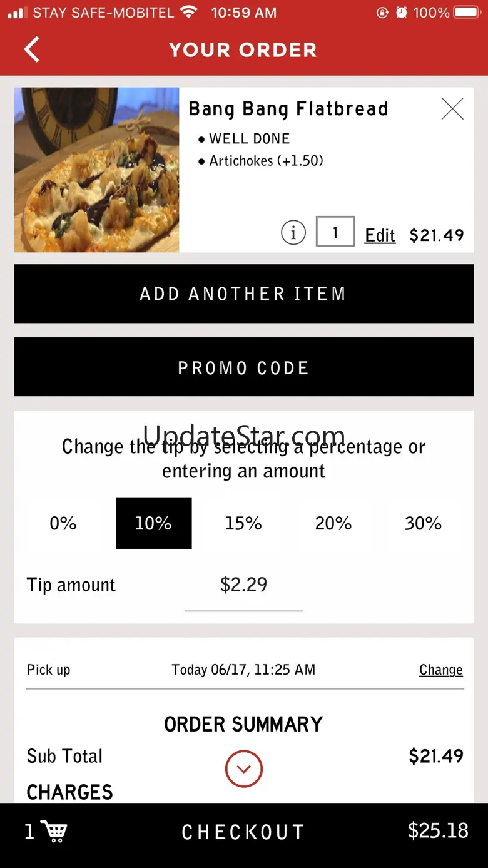Tap the back arrow in header
This screenshot has width=488, height=868.
[32, 49]
